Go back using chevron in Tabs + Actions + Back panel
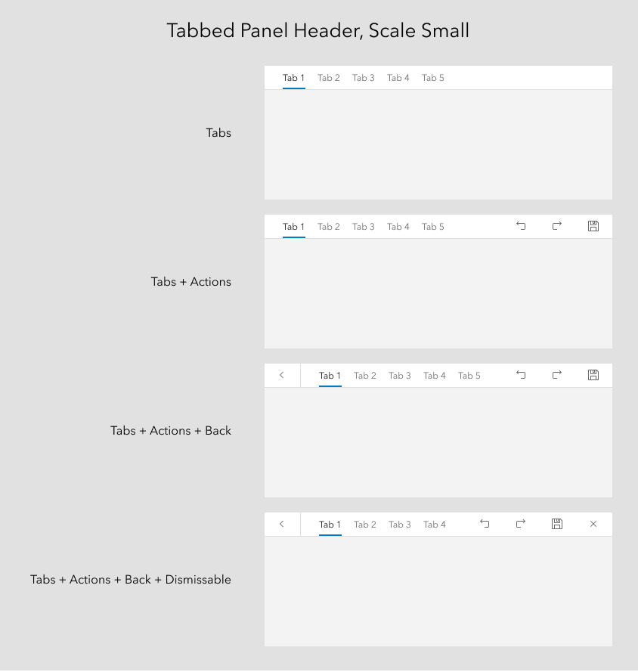This screenshot has width=638, height=672. [281, 375]
